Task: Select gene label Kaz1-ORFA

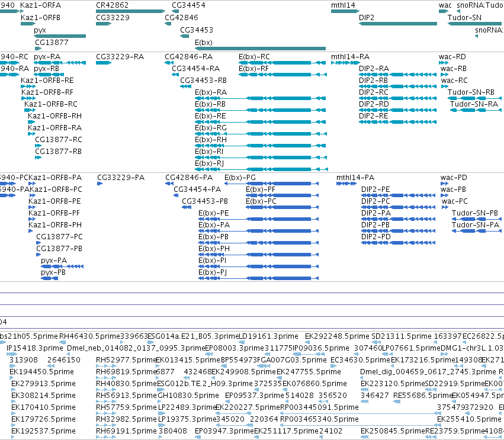Action: (40, 5)
